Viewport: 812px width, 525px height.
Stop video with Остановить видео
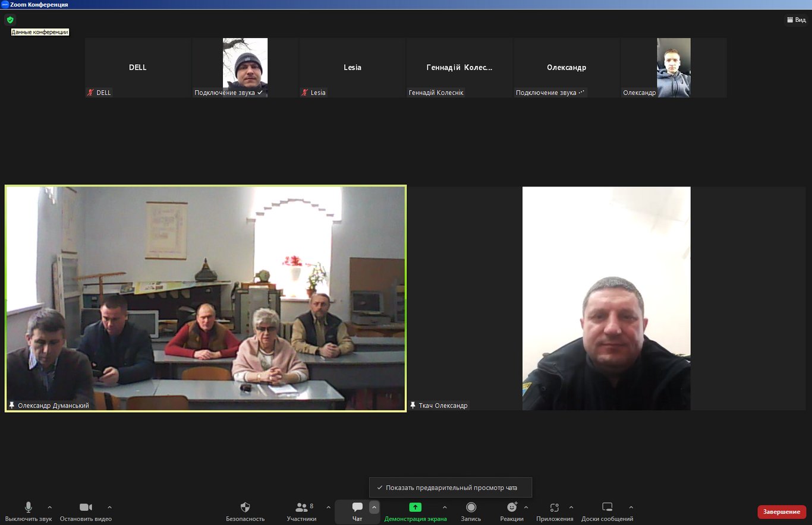(86, 508)
